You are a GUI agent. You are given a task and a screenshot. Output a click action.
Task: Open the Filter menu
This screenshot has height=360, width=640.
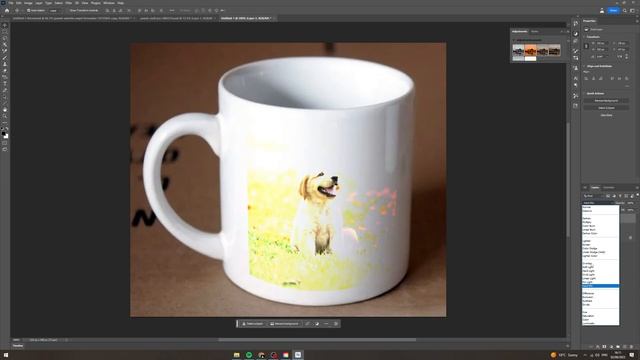click(69, 3)
